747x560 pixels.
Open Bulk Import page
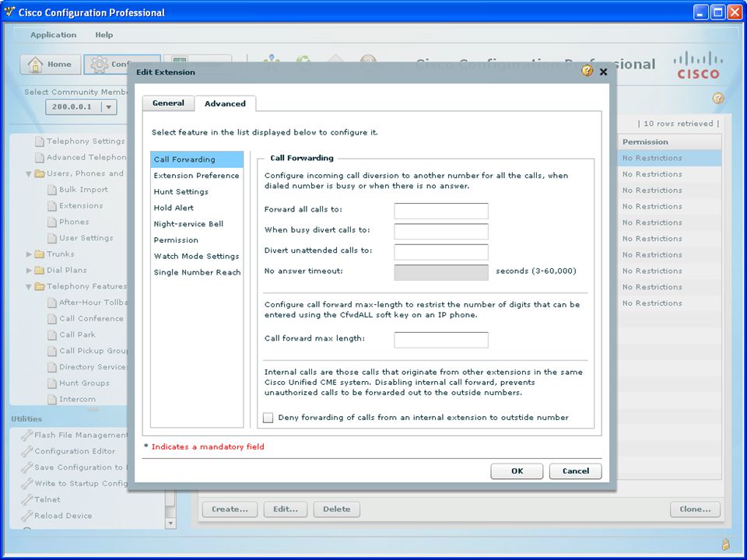click(x=78, y=190)
